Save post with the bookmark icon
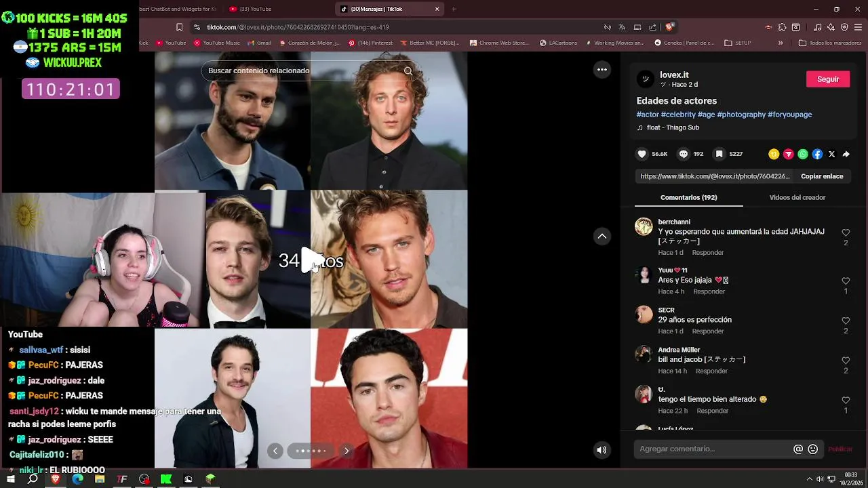 click(x=719, y=154)
